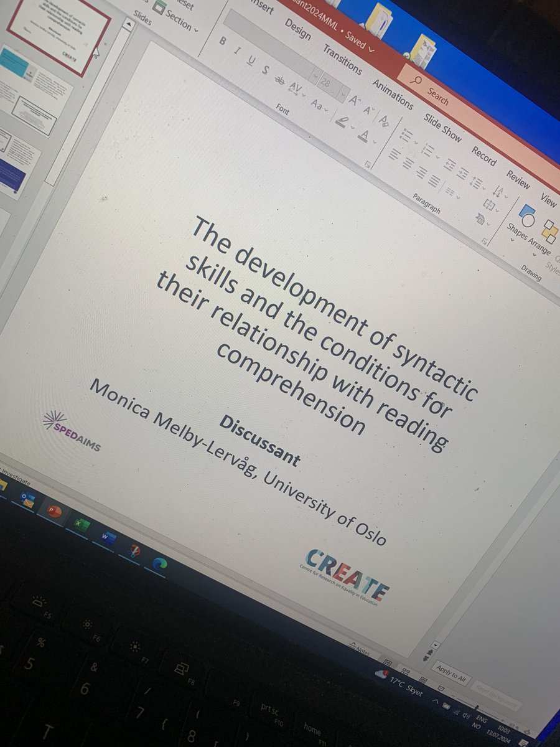Open the font size dropdown arrow
This screenshot has width=560, height=747.
click(x=343, y=93)
